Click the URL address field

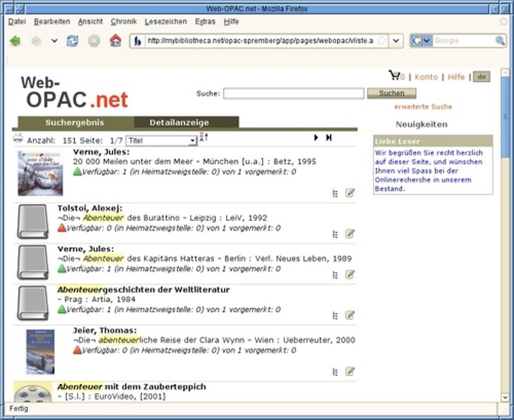(260, 41)
